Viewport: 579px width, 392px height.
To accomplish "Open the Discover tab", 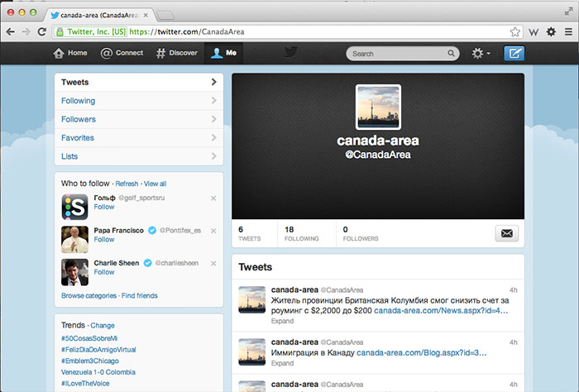I will point(176,53).
